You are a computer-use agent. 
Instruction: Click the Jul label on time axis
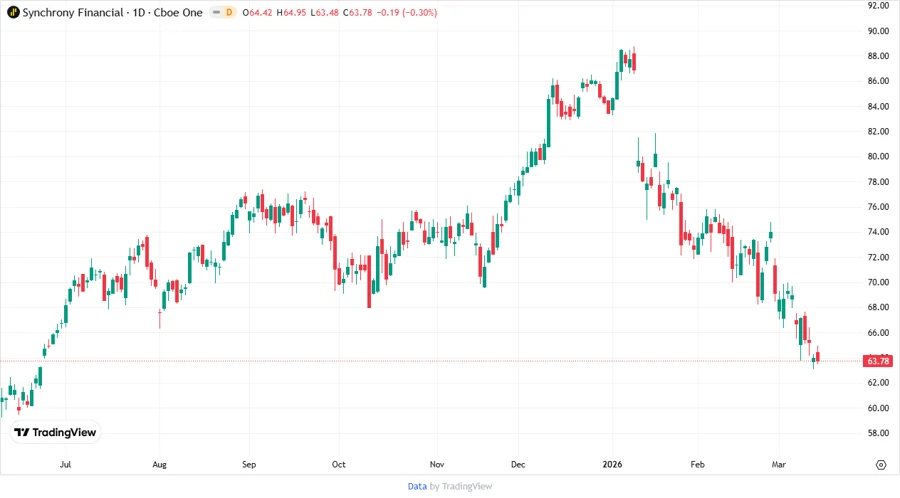coord(65,464)
